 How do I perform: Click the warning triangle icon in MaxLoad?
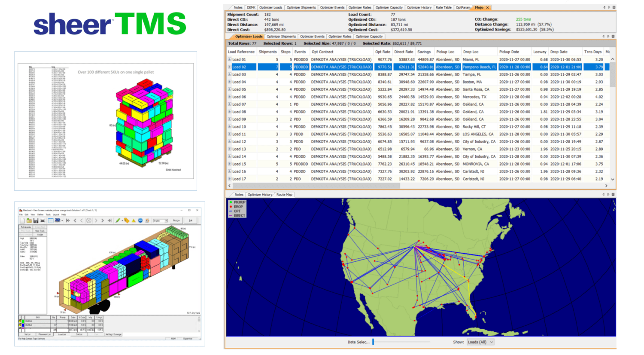point(133,220)
